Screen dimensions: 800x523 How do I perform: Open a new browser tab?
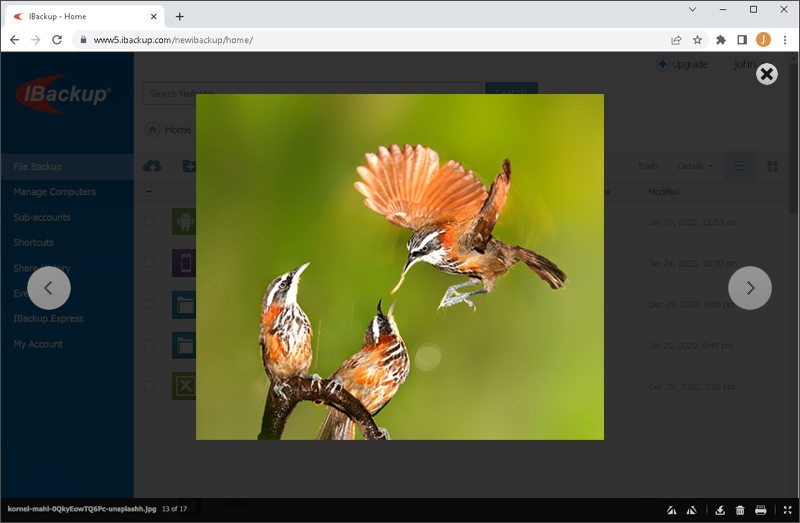tap(180, 16)
